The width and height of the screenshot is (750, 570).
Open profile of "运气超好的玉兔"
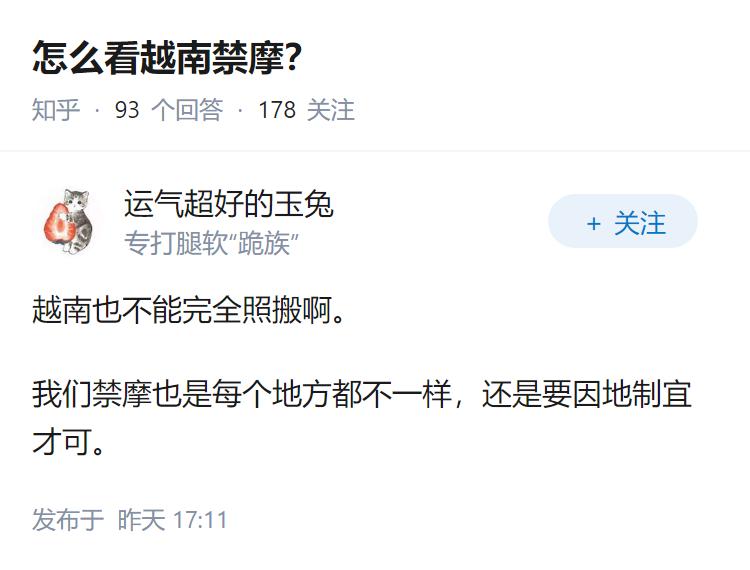(228, 204)
